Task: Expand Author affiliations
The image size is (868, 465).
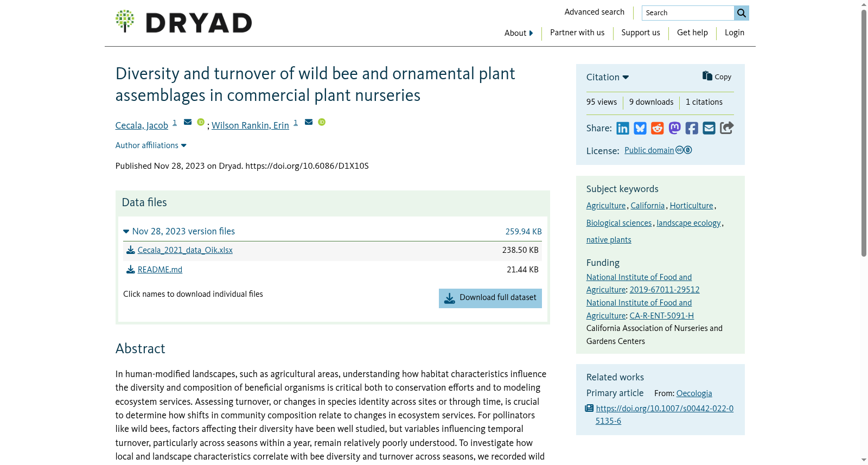Action: (151, 145)
